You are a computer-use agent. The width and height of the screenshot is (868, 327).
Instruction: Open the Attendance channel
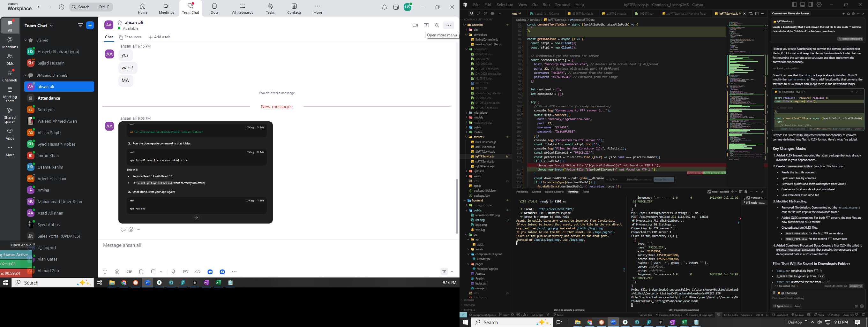(x=59, y=98)
